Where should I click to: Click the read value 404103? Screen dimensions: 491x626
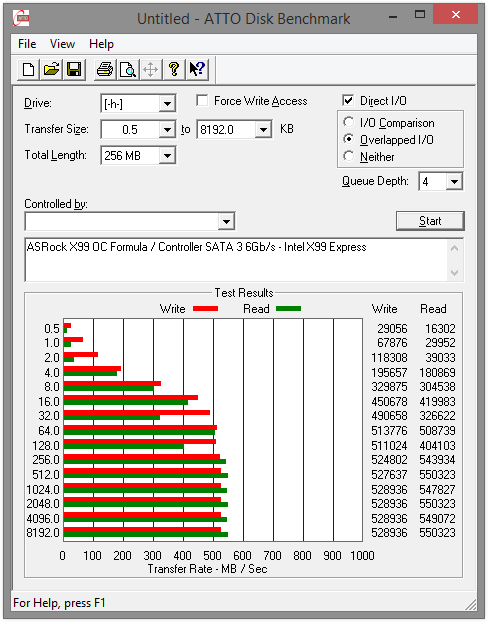coord(437,446)
